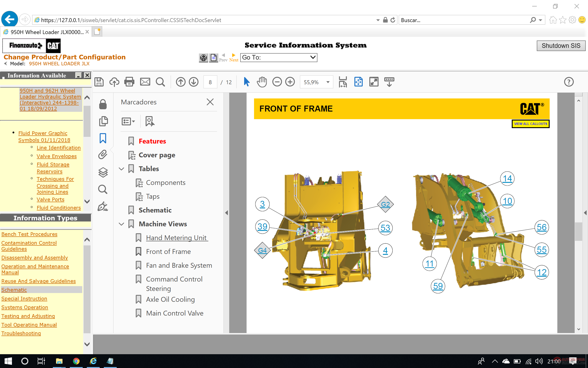Open the Troubleshooting link
The height and width of the screenshot is (368, 588).
coord(21,333)
